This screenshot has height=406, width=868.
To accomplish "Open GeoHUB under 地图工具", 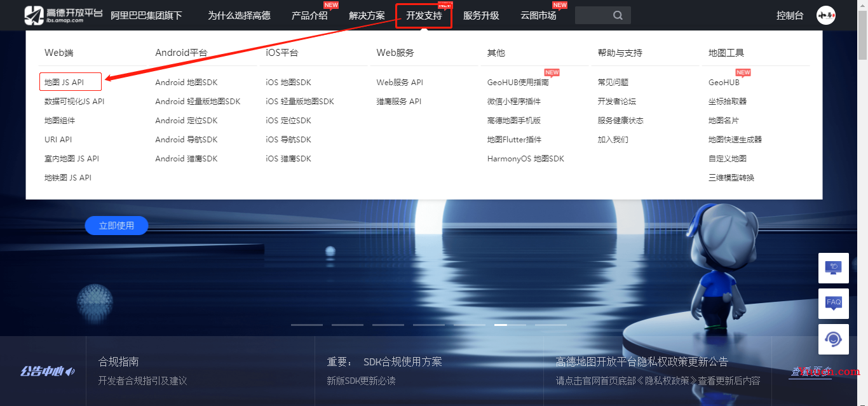I will (x=724, y=83).
